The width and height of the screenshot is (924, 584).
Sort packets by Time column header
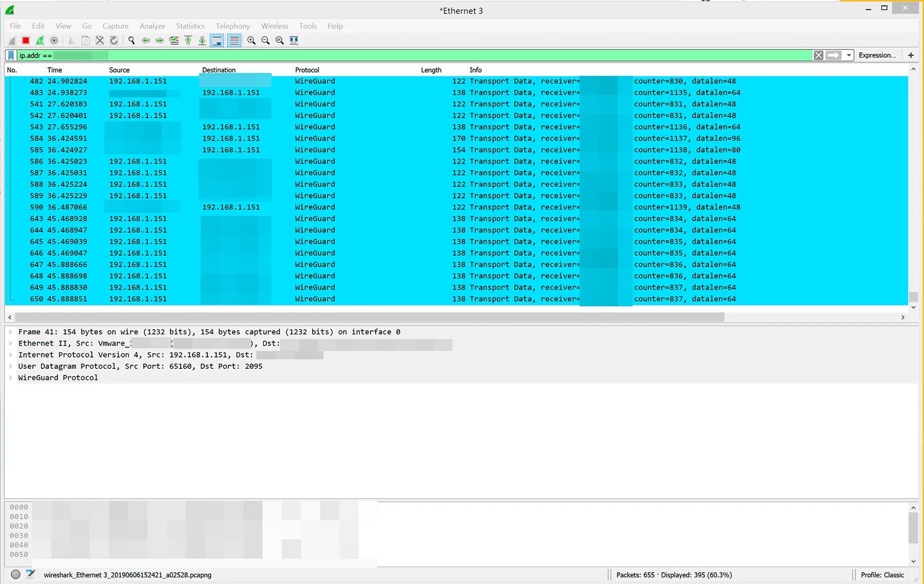coord(76,70)
